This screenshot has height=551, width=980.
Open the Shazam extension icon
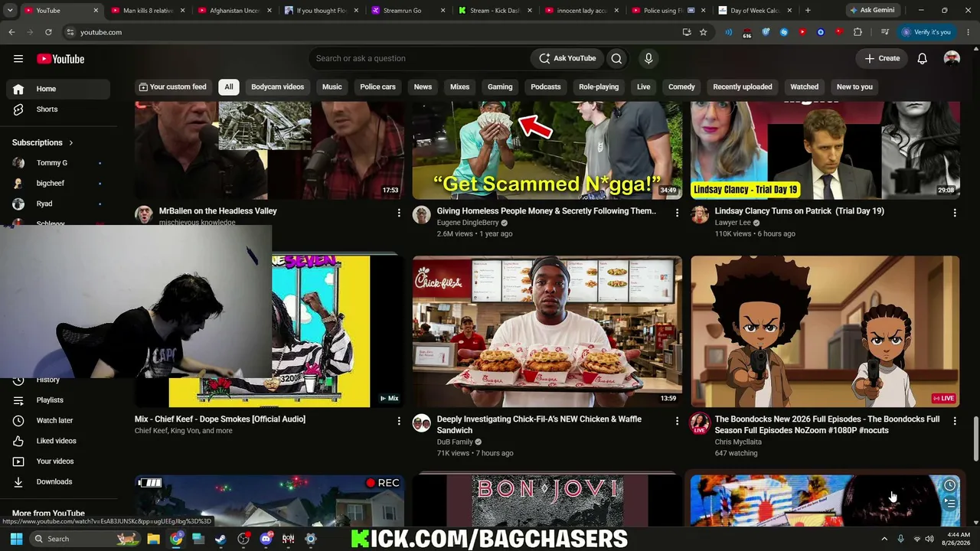[784, 32]
